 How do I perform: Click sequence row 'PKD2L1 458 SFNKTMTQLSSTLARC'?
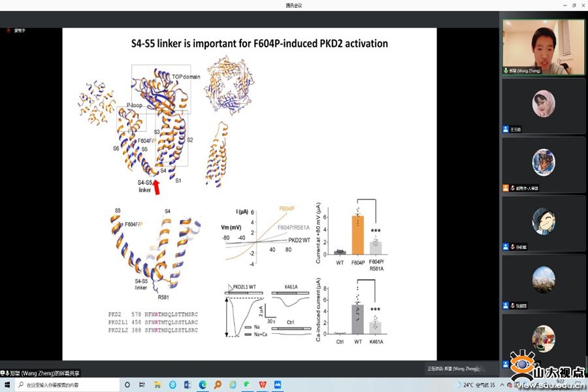tap(153, 322)
